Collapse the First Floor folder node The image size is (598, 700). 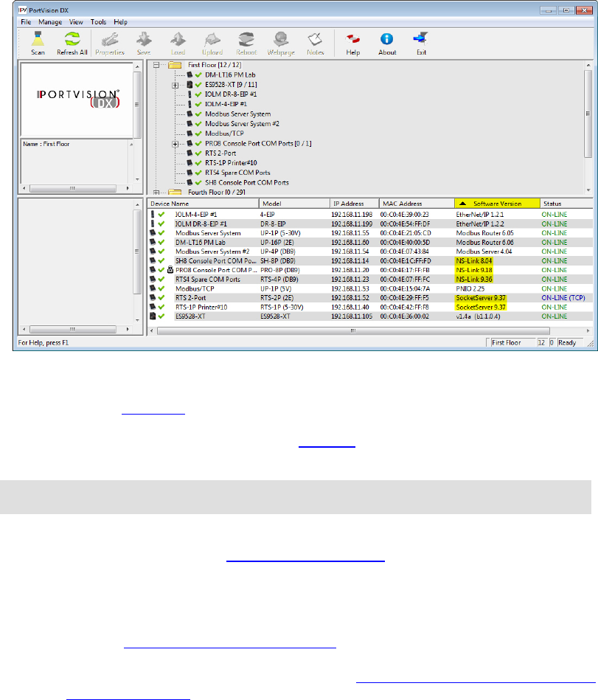(x=156, y=65)
